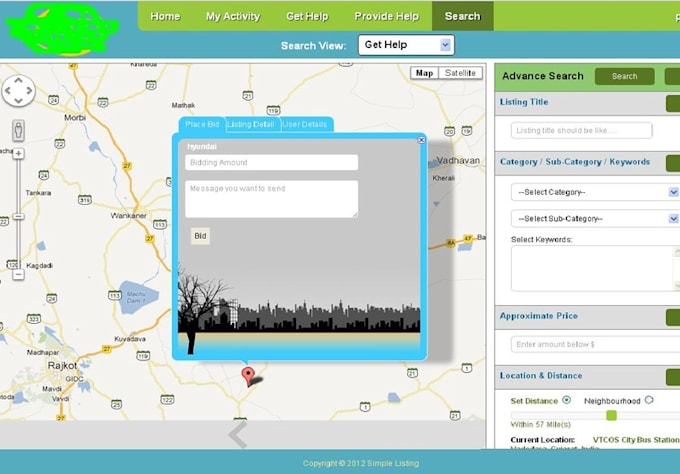This screenshot has width=680, height=474.
Task: Switch to the Place Bid tab
Action: (x=202, y=124)
